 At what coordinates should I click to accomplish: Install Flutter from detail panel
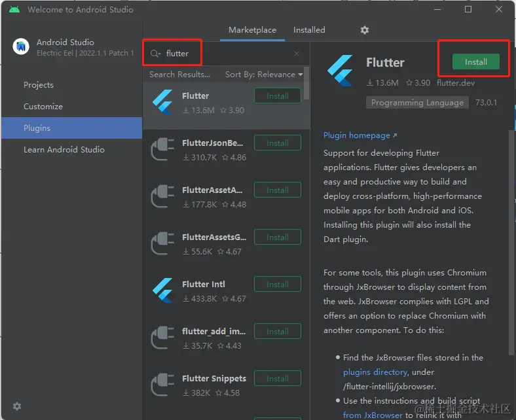click(x=476, y=62)
